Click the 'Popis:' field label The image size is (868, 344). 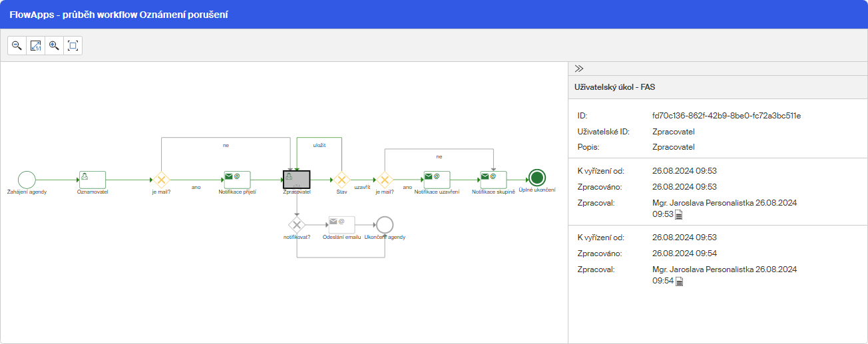click(x=588, y=147)
